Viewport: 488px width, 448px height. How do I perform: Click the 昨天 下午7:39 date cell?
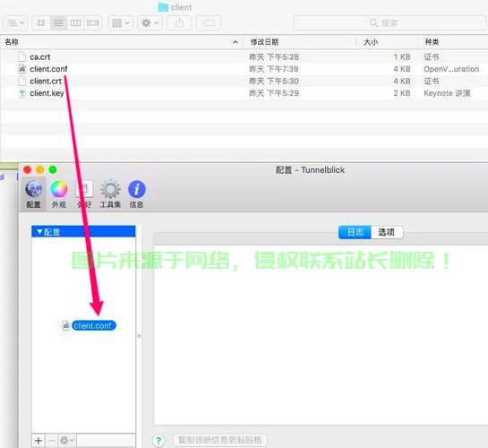coord(274,69)
